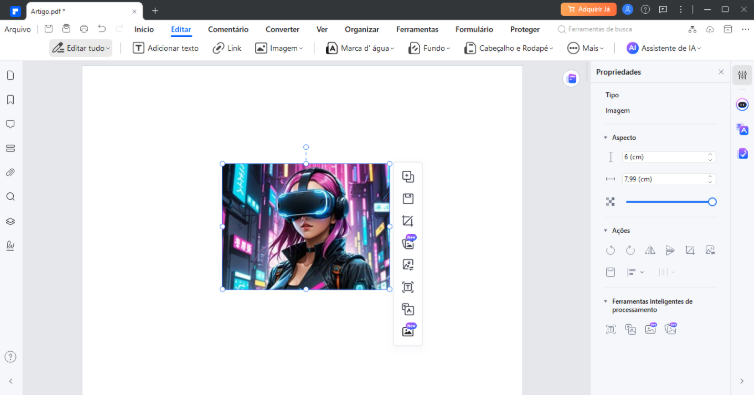Collapse the Ações section
This screenshot has width=754, height=395.
point(605,230)
